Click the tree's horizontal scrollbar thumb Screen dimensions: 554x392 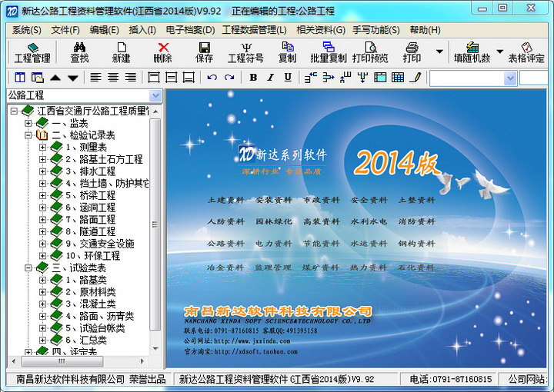coord(62,361)
